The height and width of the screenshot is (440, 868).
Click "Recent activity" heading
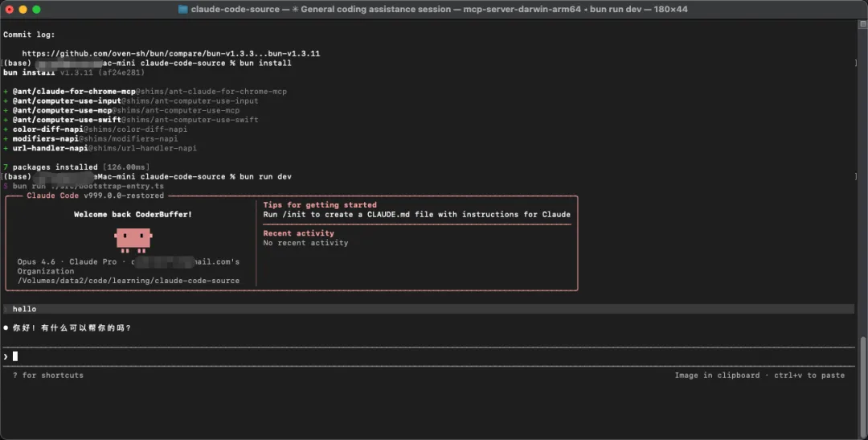[298, 232]
